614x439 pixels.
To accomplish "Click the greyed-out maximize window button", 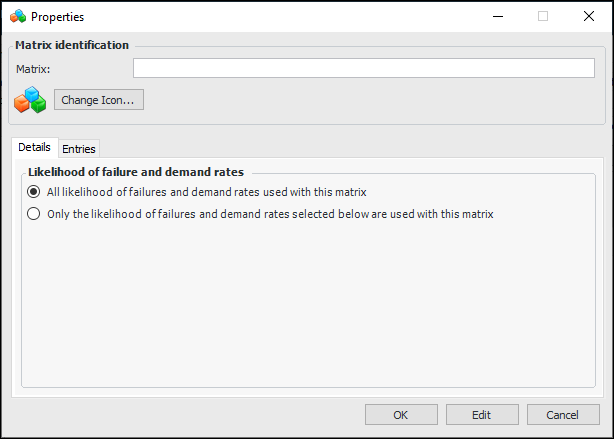I will 543,16.
